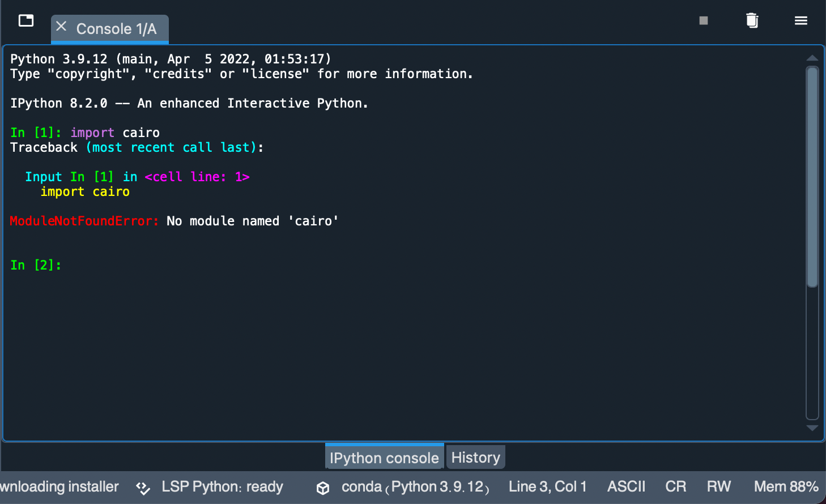Click the Line 3, Col 1 indicator
Image resolution: width=826 pixels, height=504 pixels.
547,486
